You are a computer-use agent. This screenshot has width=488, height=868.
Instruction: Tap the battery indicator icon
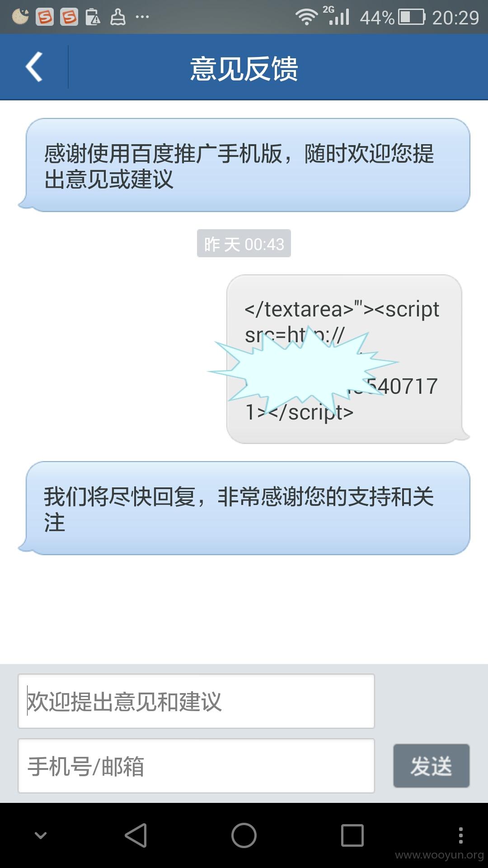click(x=412, y=17)
